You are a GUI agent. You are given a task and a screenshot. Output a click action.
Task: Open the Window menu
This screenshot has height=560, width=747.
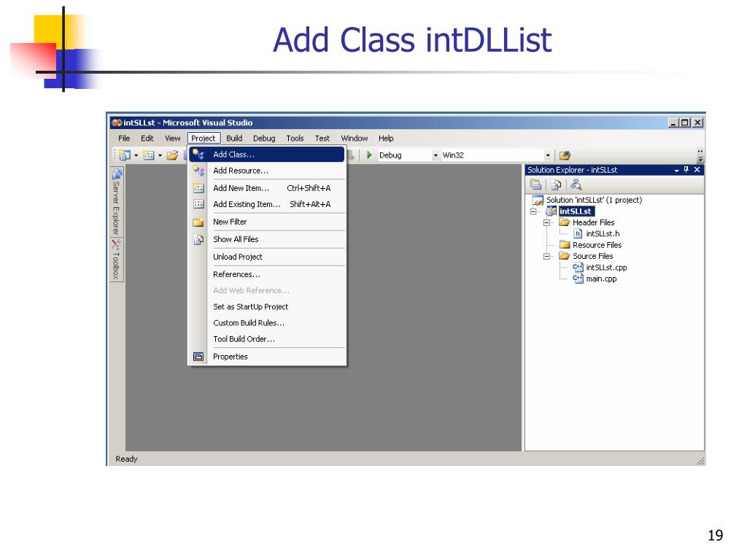click(x=354, y=138)
